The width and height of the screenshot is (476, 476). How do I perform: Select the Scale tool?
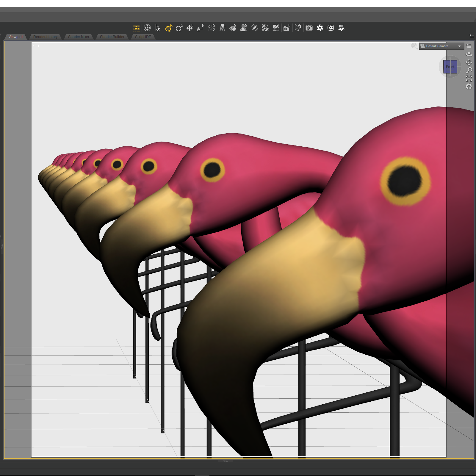pyautogui.click(x=201, y=28)
